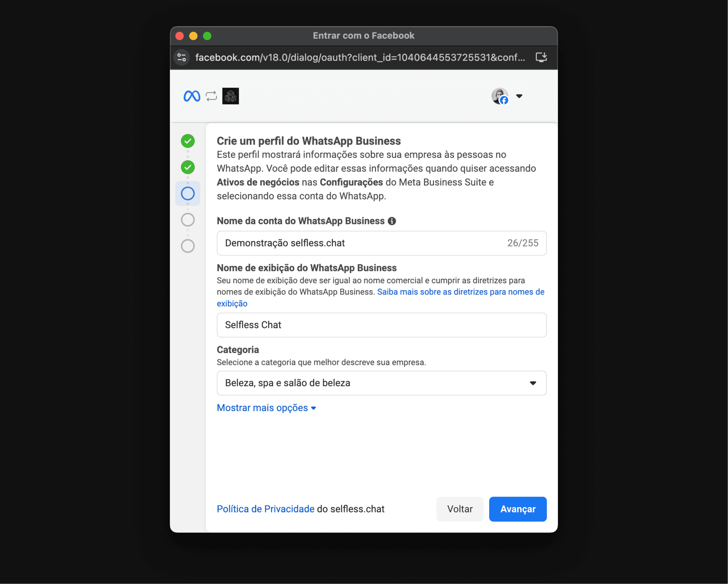The image size is (728, 584).
Task: Select the last empty step circle
Action: [188, 246]
